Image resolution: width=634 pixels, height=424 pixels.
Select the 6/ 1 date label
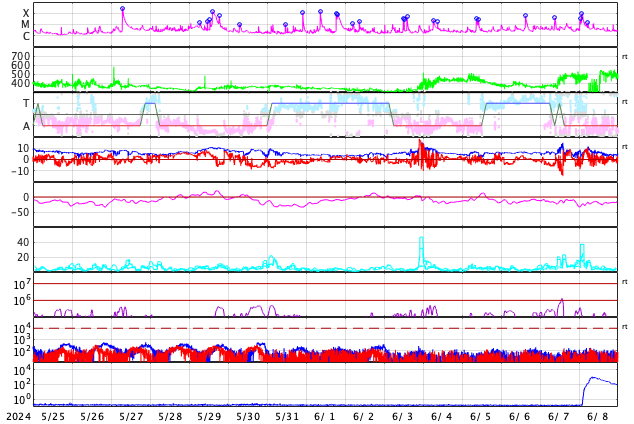(x=325, y=417)
